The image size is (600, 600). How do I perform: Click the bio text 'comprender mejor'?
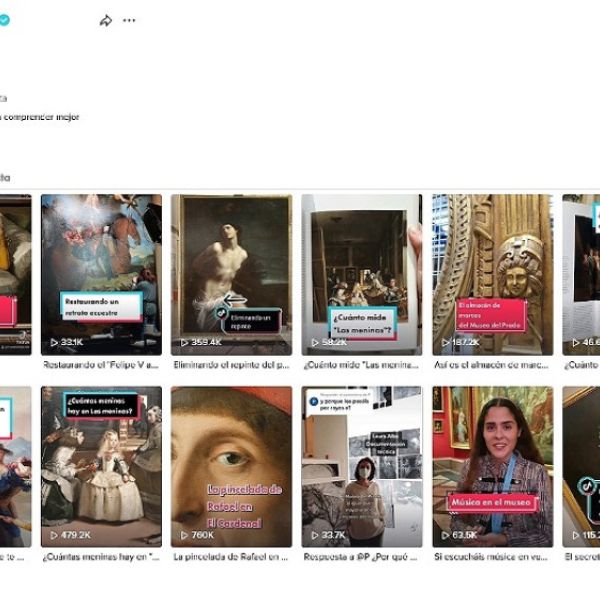click(x=41, y=117)
